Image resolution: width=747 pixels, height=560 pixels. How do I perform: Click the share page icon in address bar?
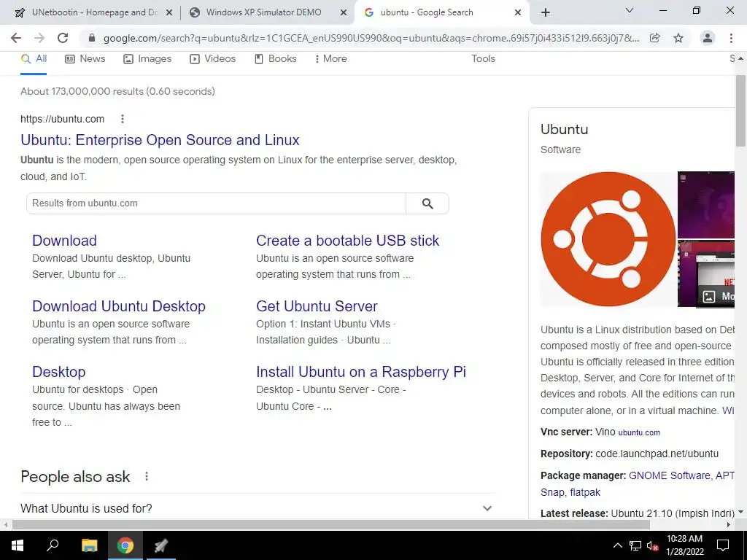655,38
